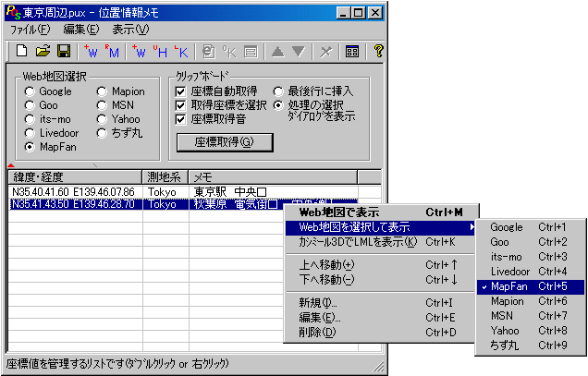Pick checked MapFan Ctrl+5 in submenu
Image resolution: width=588 pixels, height=376 pixels.
pyautogui.click(x=531, y=286)
